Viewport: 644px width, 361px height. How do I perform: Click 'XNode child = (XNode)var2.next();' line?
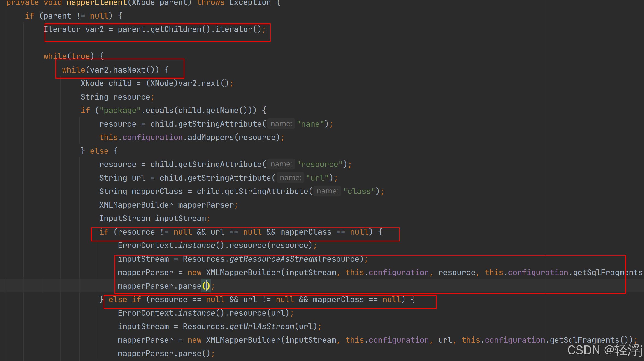(157, 83)
